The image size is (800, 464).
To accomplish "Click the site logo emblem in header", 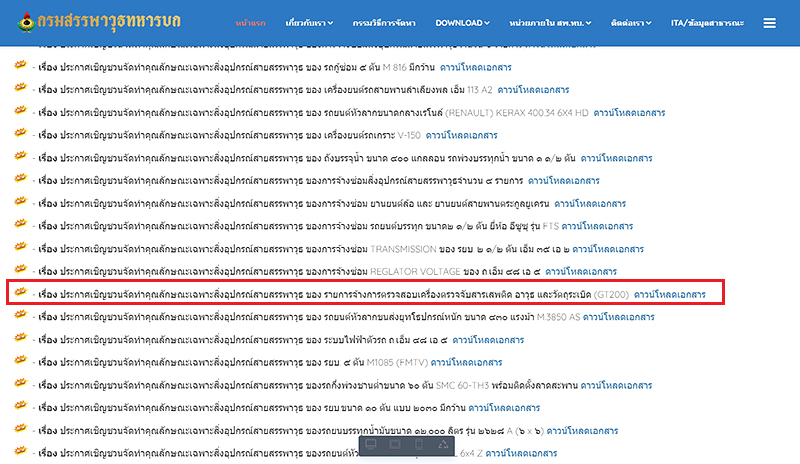I will [26, 22].
